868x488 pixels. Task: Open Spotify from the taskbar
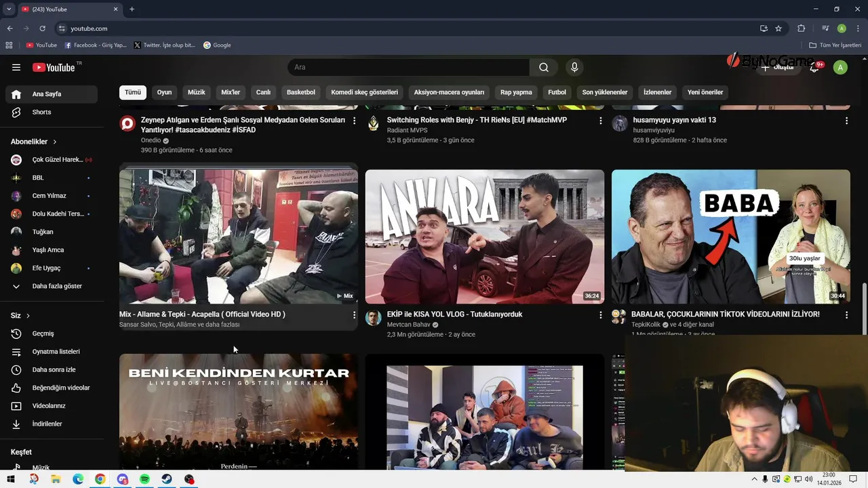tap(144, 479)
